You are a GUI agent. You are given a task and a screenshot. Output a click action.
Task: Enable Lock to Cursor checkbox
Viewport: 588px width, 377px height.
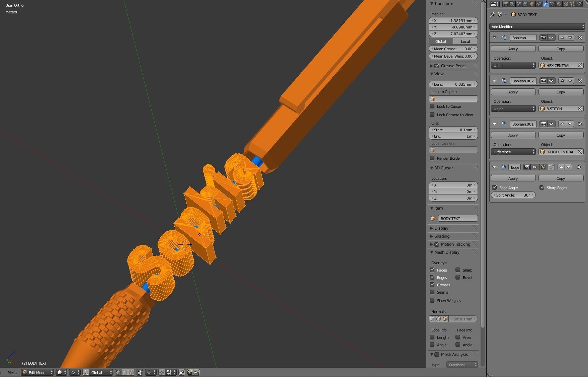click(x=432, y=106)
